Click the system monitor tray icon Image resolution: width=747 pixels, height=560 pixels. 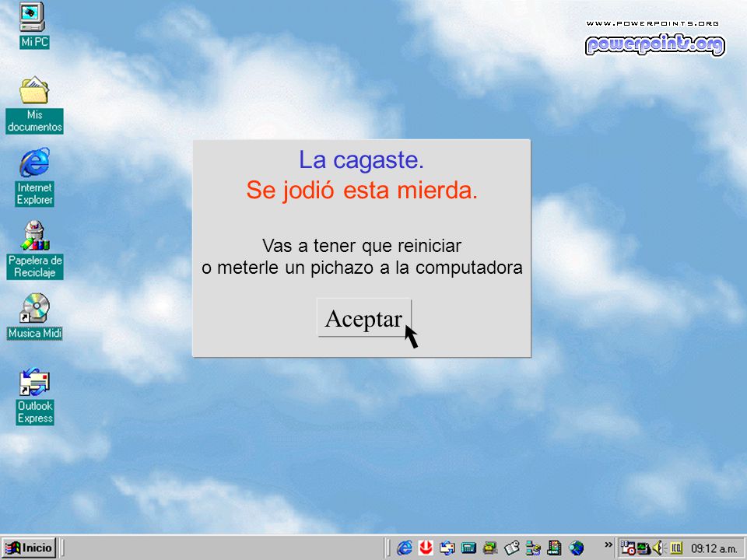tap(644, 548)
